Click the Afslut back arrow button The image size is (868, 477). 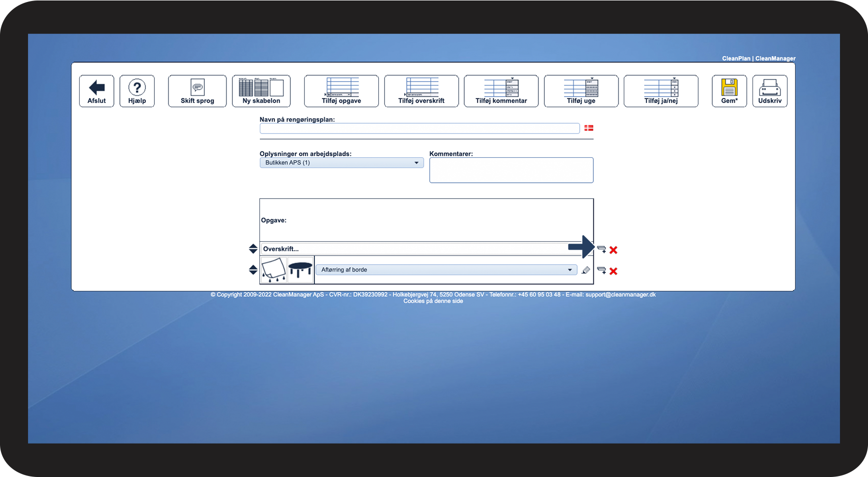[x=97, y=91]
